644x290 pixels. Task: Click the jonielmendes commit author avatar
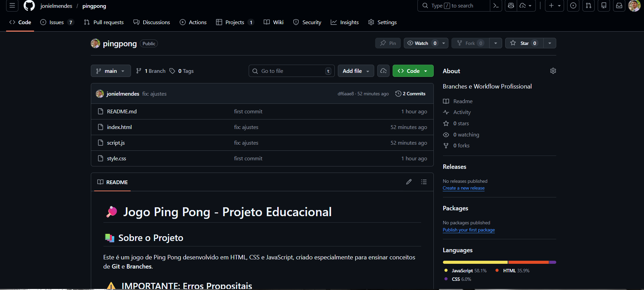tap(100, 94)
